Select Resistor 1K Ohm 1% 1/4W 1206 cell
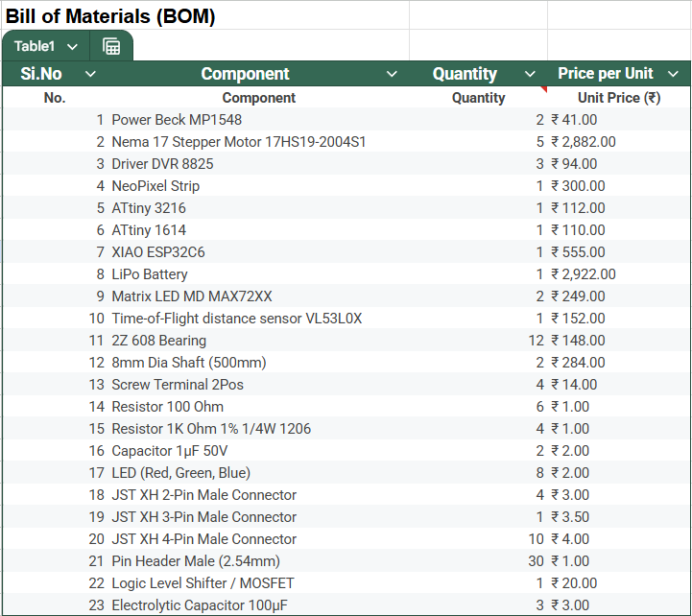 258,429
